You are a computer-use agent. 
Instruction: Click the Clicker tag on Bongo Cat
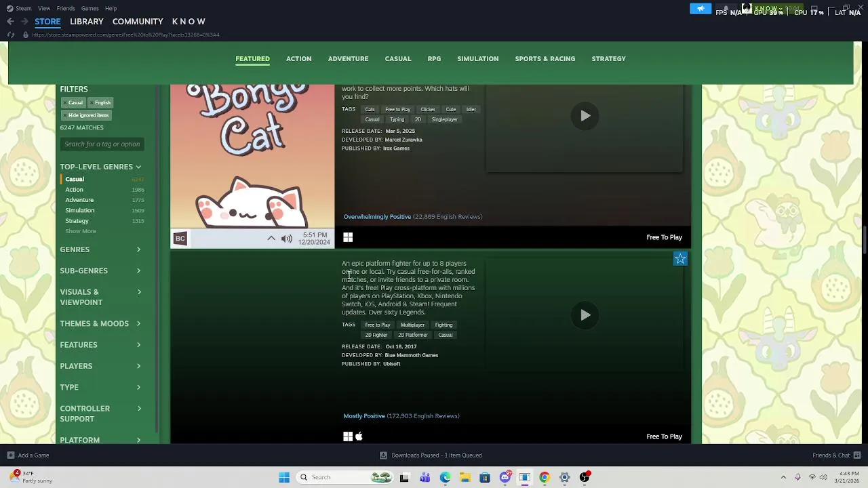coord(428,109)
